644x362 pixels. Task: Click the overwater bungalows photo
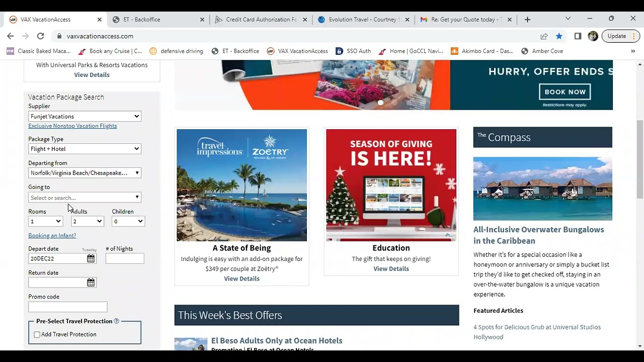coord(543,189)
